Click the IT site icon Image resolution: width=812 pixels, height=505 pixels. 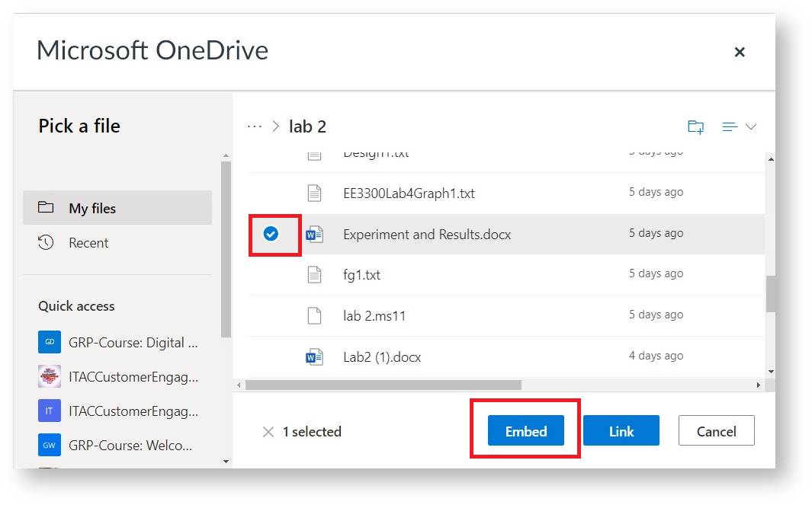pos(50,411)
